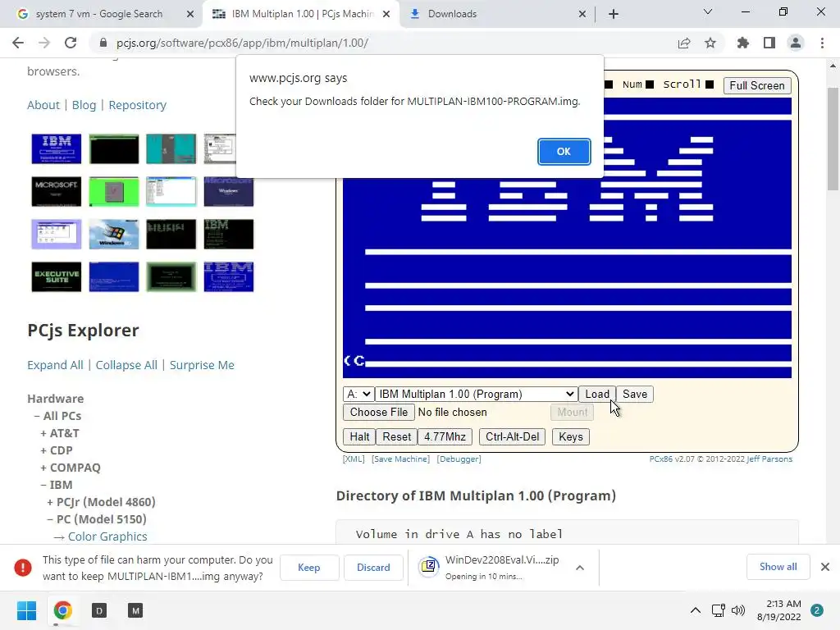
Task: Close the Downloads tab
Action: [x=582, y=14]
